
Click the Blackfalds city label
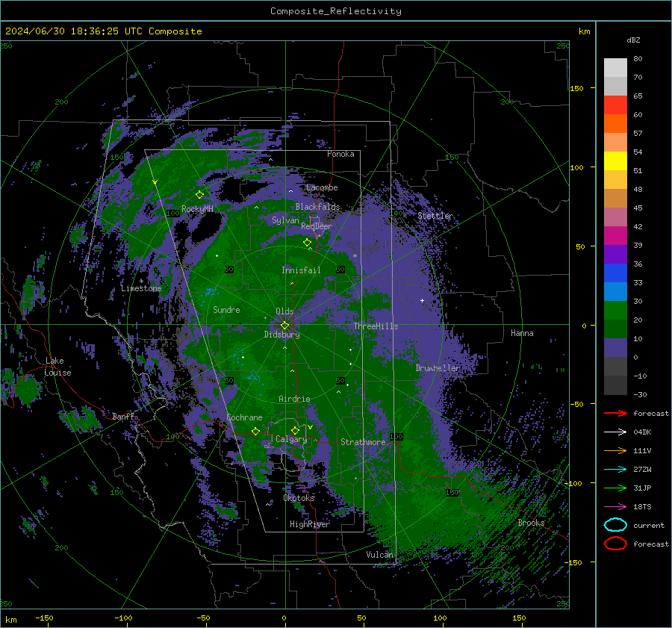[317, 207]
